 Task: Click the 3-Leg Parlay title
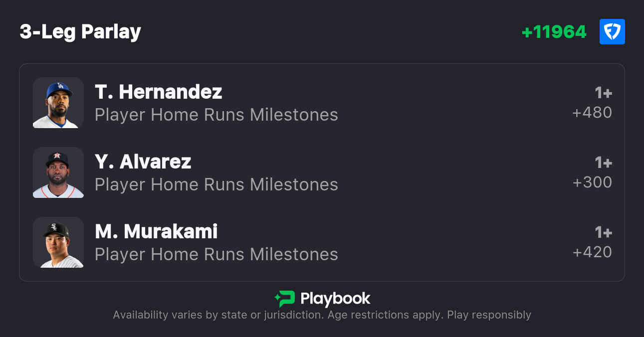tap(80, 32)
